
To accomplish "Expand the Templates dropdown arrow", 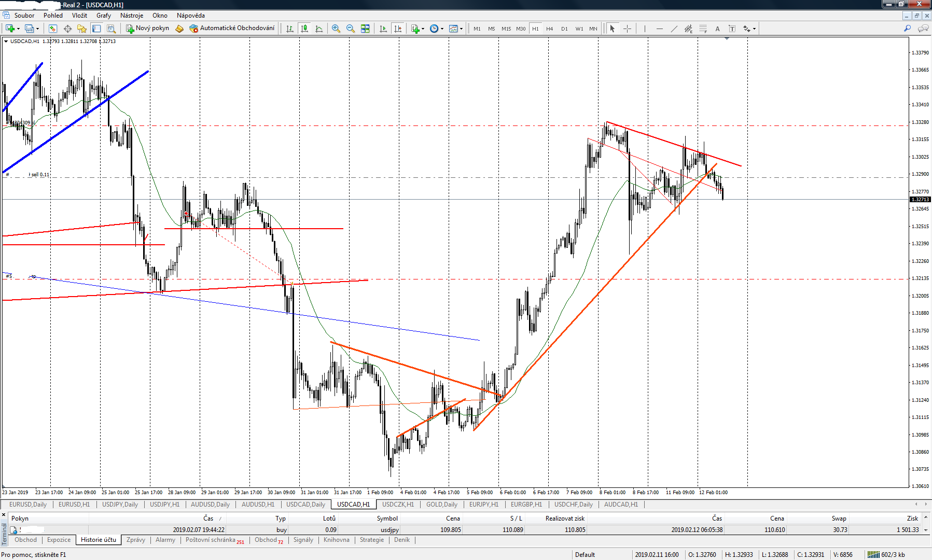I will pyautogui.click(x=462, y=29).
